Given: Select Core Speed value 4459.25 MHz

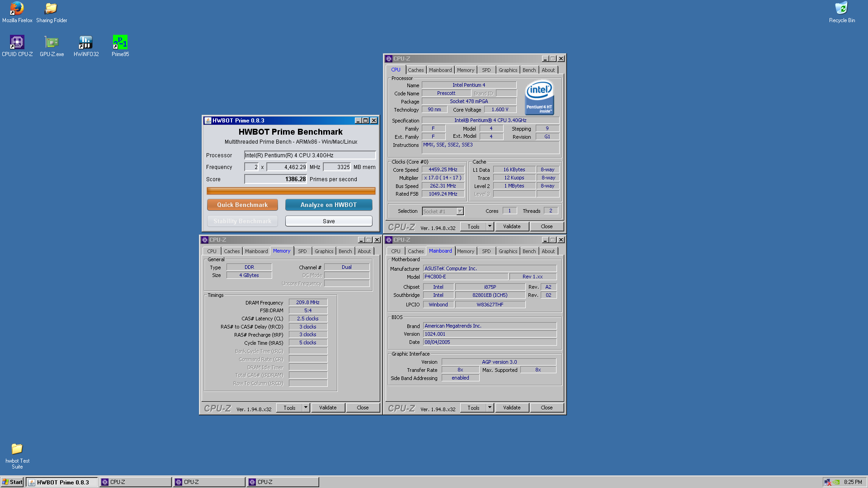Looking at the screenshot, I should pyautogui.click(x=443, y=170).
